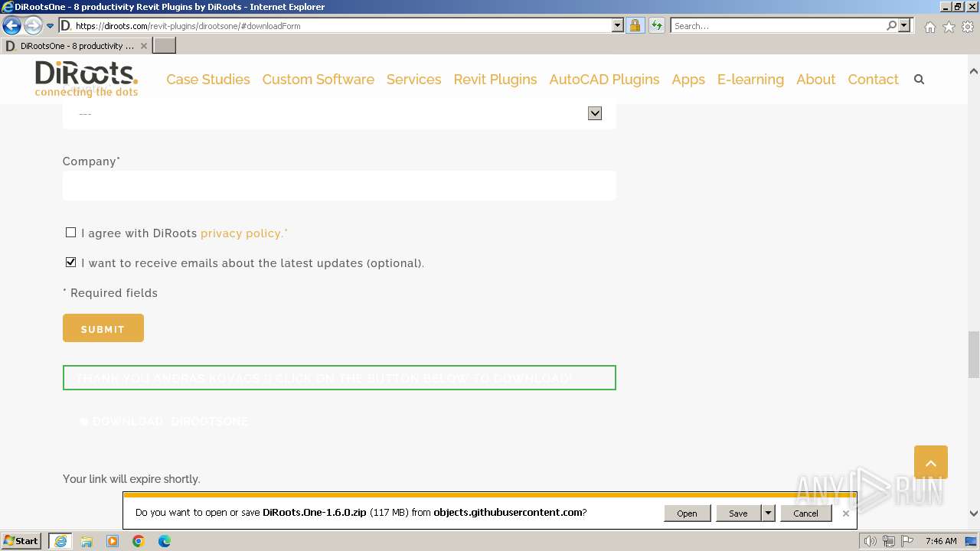Open the Favorites star icon
This screenshot has width=980, height=551.
click(x=949, y=27)
